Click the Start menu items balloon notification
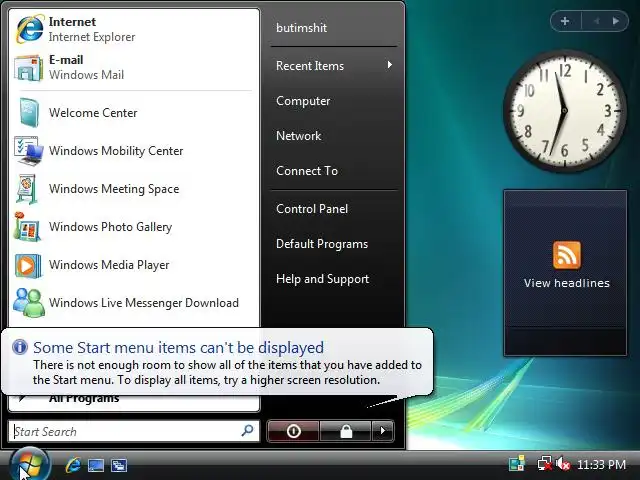This screenshot has width=640, height=480. (x=217, y=361)
